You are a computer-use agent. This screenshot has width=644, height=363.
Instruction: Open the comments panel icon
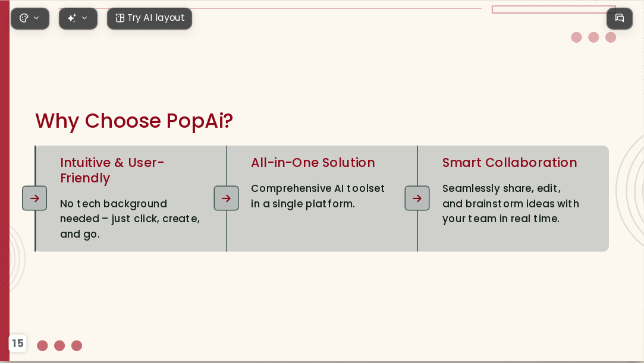pyautogui.click(x=620, y=18)
